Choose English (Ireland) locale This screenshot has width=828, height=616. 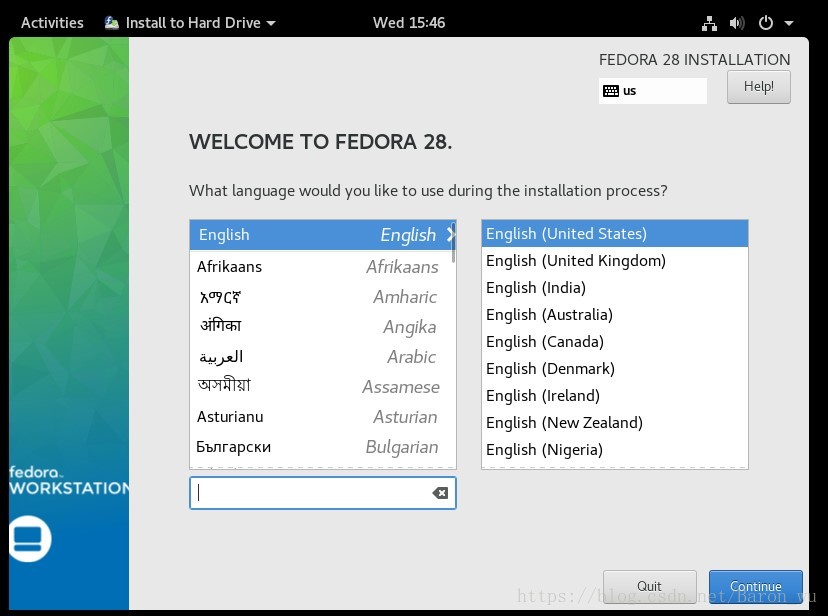615,395
